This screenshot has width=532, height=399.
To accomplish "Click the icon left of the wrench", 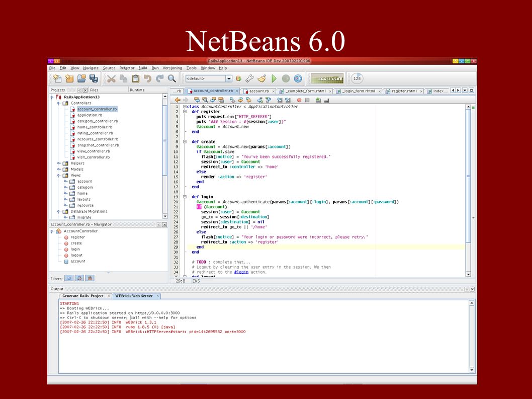I will 238,79.
